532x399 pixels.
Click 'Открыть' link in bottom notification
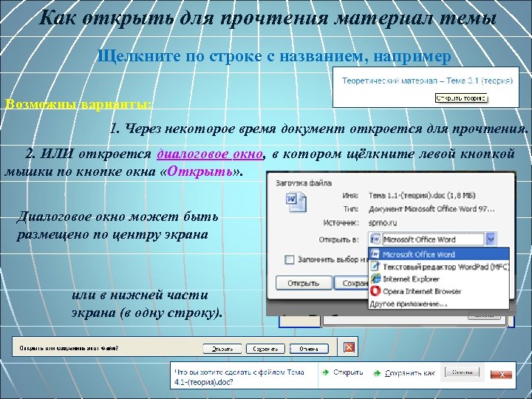(x=348, y=372)
